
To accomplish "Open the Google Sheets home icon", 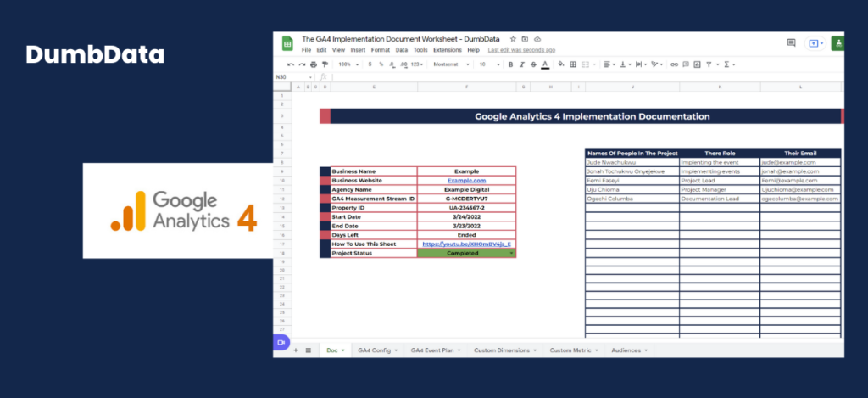I will 287,43.
